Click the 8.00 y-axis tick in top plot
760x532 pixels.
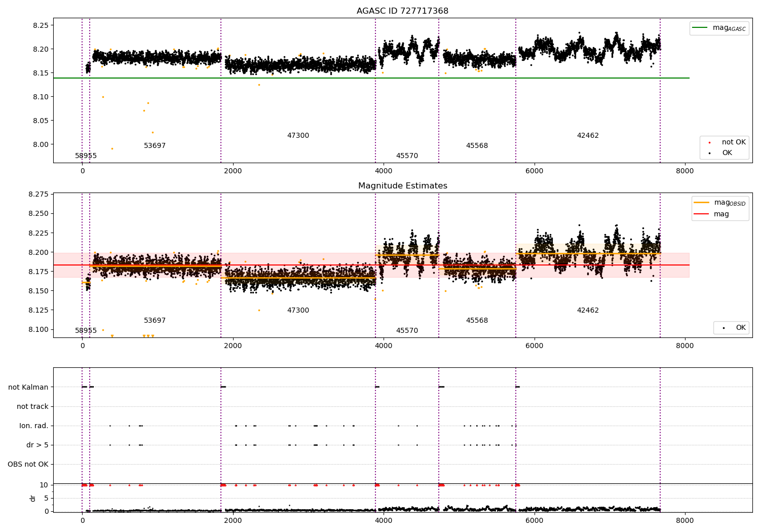(x=40, y=144)
